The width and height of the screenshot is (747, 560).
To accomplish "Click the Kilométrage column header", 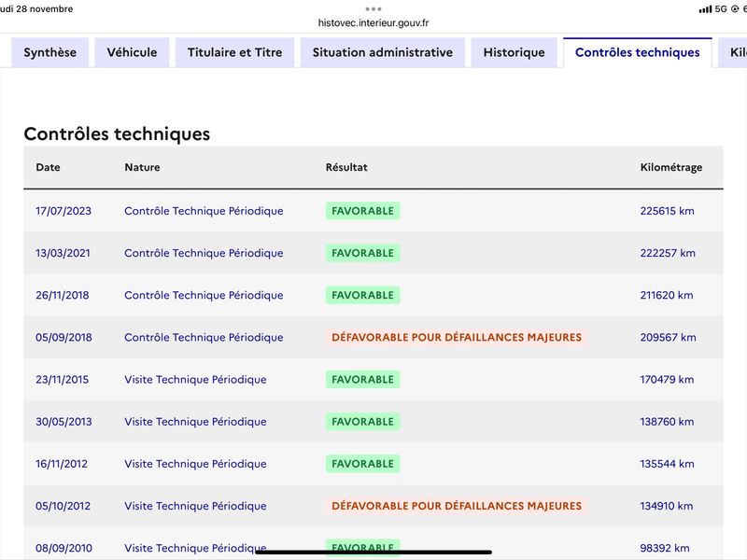I will (671, 167).
